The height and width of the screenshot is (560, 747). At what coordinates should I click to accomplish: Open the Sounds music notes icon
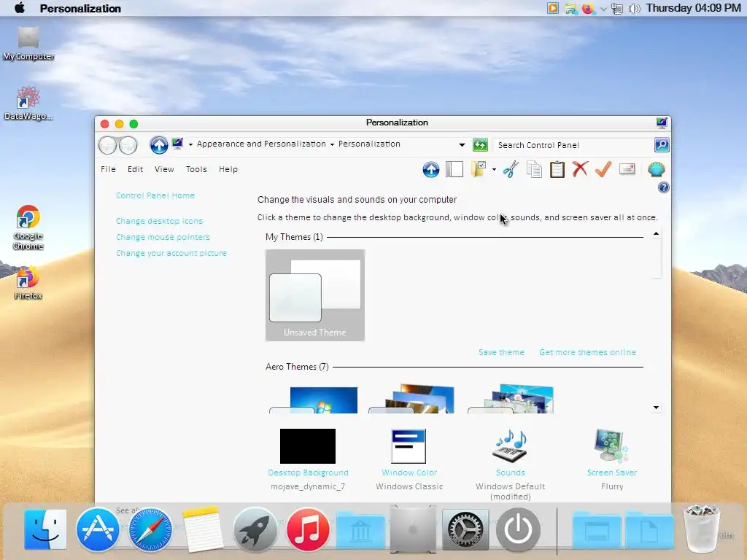click(510, 446)
